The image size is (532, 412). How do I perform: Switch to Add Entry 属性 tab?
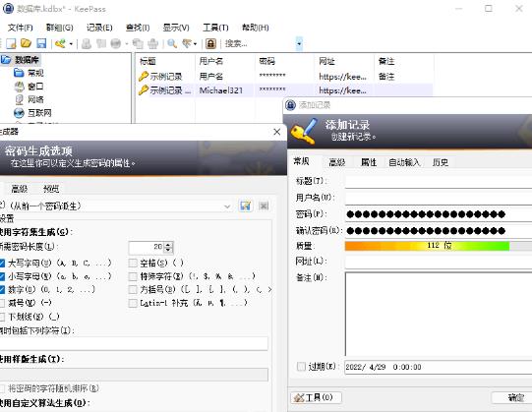tap(369, 162)
